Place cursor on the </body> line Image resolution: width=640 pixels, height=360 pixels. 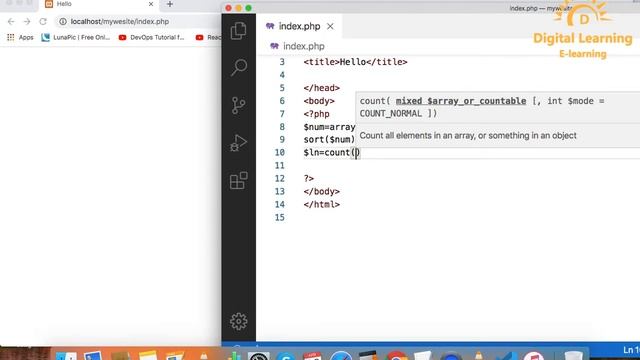322,191
